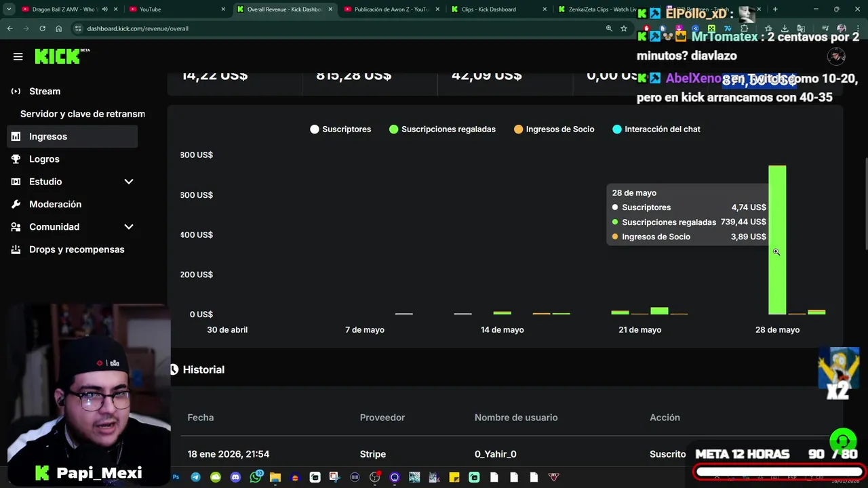This screenshot has height=488, width=868.
Task: Go back with the browser back arrow
Action: click(10, 28)
